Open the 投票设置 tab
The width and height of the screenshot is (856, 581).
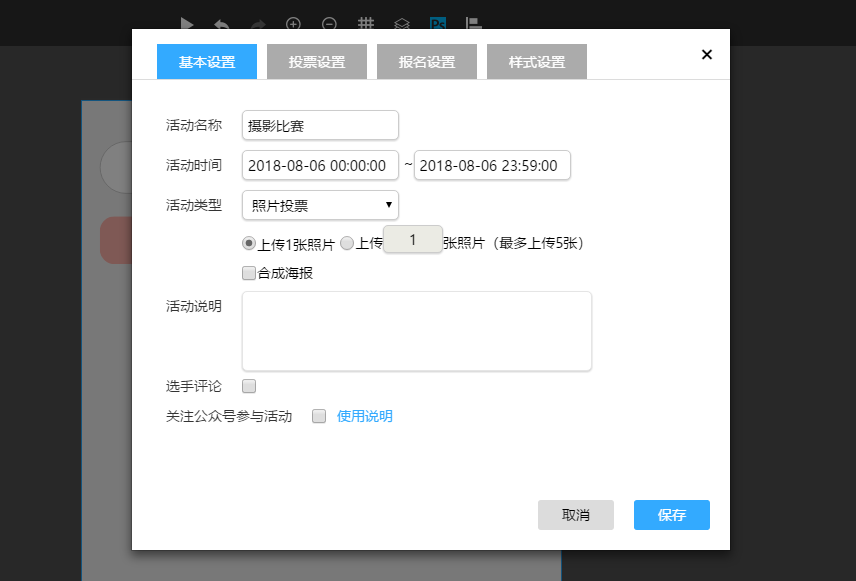tap(317, 62)
